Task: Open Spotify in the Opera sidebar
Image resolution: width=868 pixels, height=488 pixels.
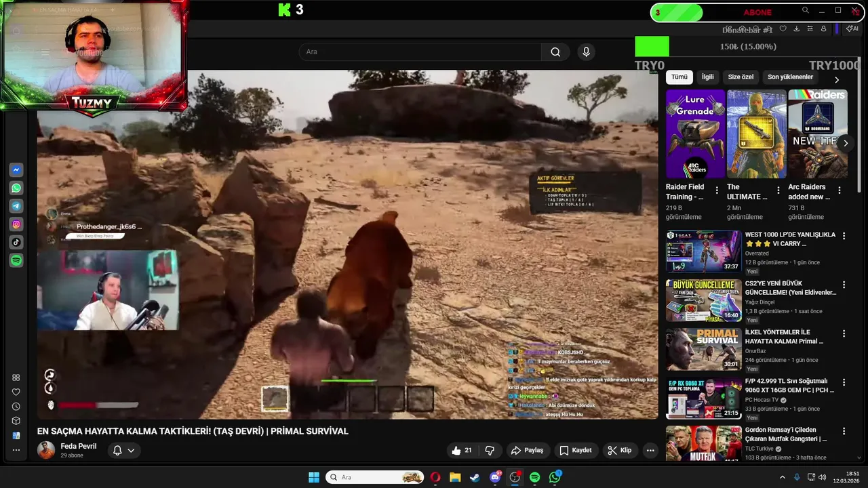Action: (x=16, y=260)
